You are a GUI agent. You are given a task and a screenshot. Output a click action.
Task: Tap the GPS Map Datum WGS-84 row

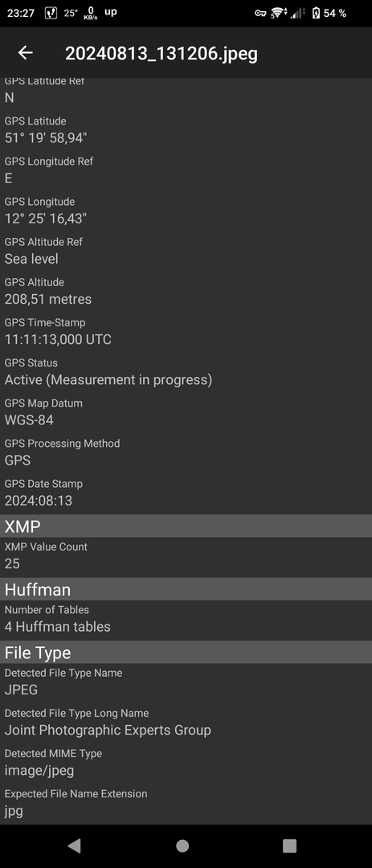[x=186, y=413]
